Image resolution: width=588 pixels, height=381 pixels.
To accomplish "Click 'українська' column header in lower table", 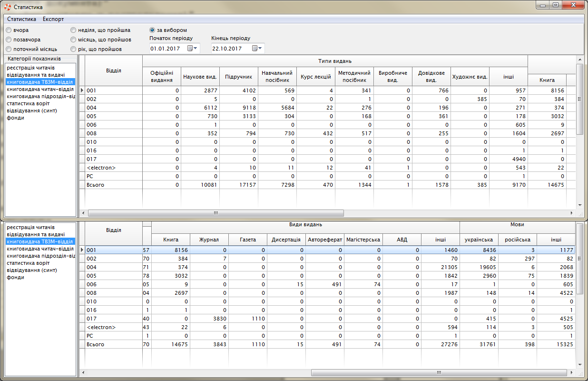I will (x=479, y=240).
